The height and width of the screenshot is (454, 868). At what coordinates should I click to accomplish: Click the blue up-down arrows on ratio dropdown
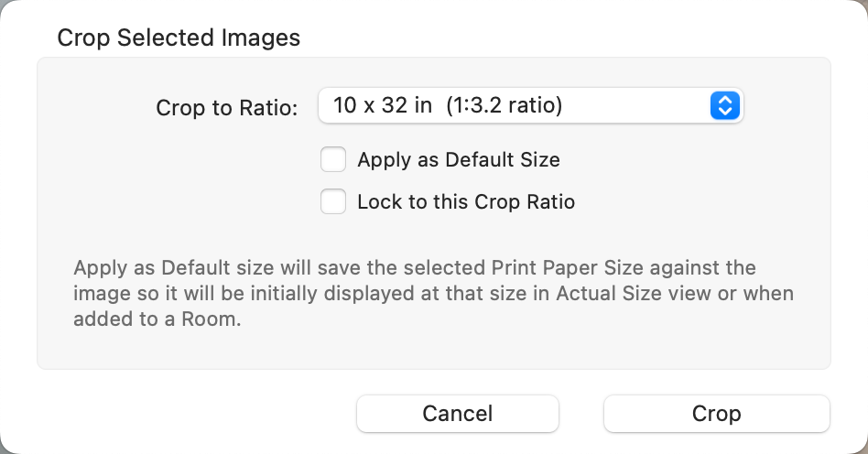point(723,106)
